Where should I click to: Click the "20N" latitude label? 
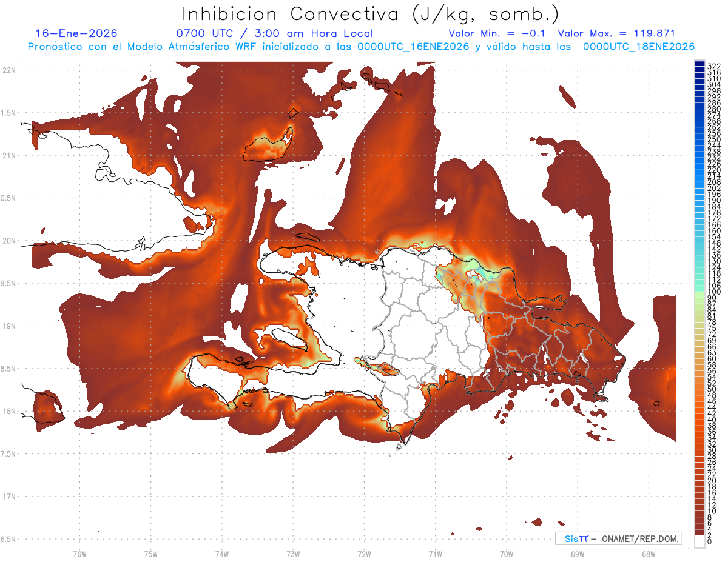point(8,241)
